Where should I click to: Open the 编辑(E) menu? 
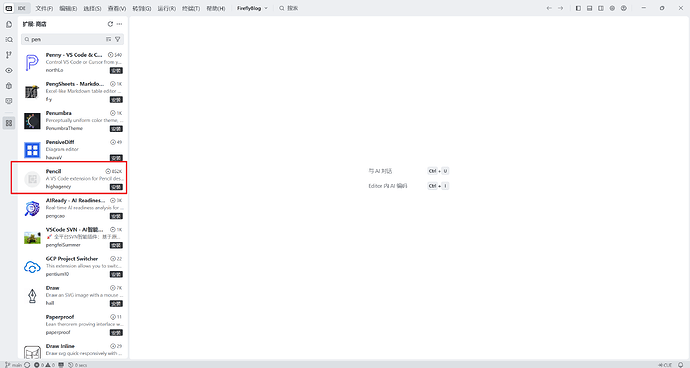(68, 8)
